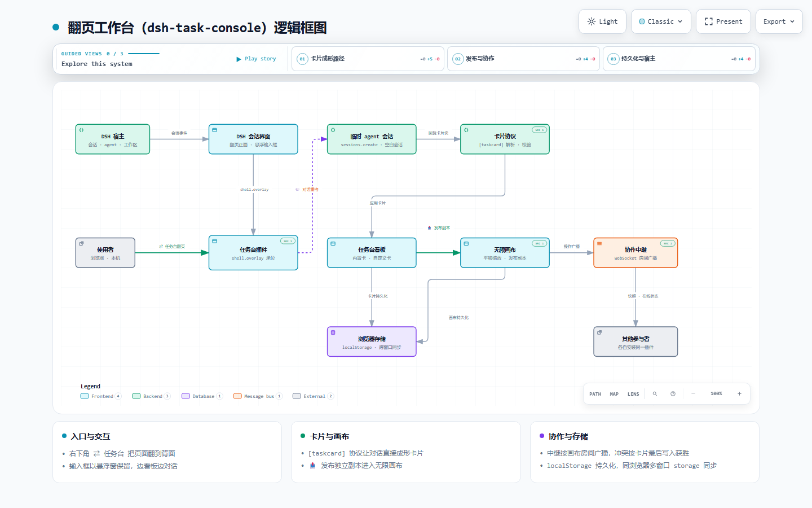
Task: Click the src badge on 无限画布 node
Action: click(x=539, y=243)
